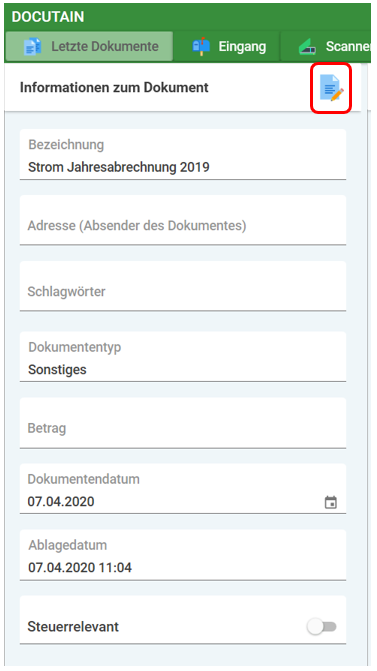Expand the Dokumententyp selection showing Sonstiges
This screenshot has width=377, height=671.
[x=183, y=356]
